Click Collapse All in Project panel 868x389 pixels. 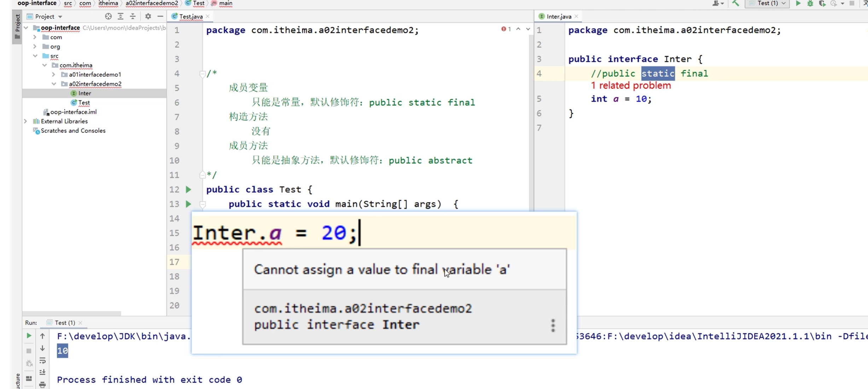(133, 16)
